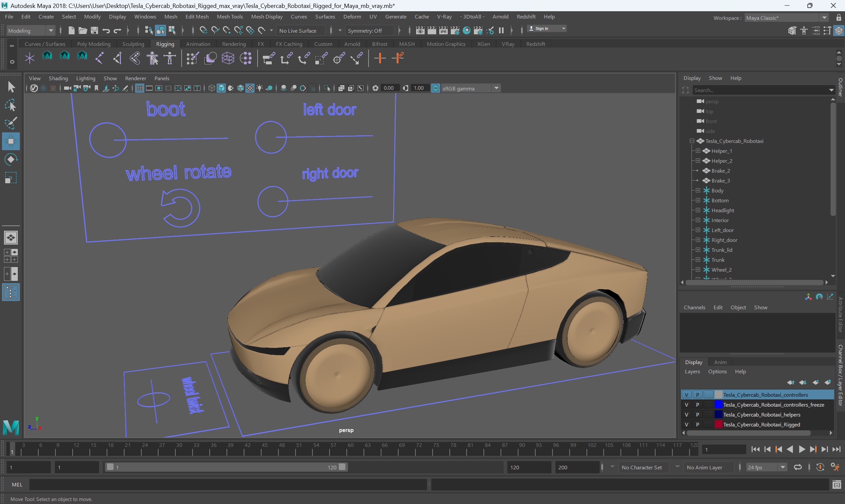Screen dimensions: 845x504
Task: Toggle visibility of Tesla_Cybercab_Robotaxi_Rigged layer
Action: [x=686, y=424]
